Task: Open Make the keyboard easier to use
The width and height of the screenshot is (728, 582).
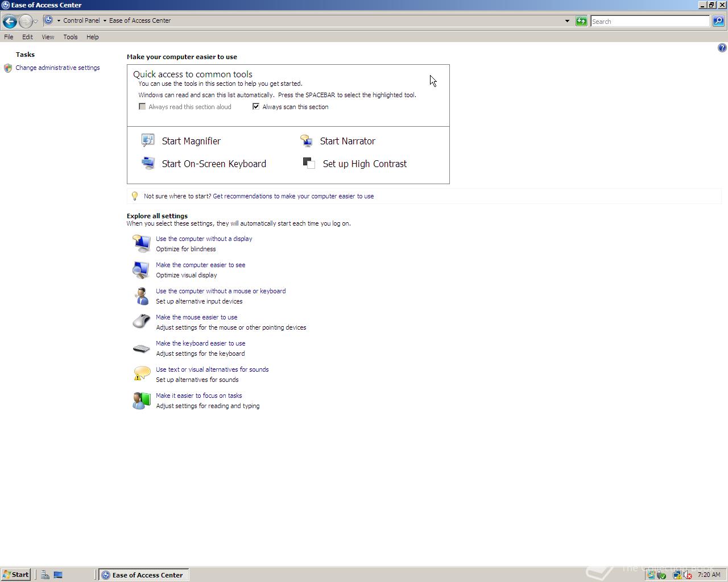Action: tap(201, 343)
